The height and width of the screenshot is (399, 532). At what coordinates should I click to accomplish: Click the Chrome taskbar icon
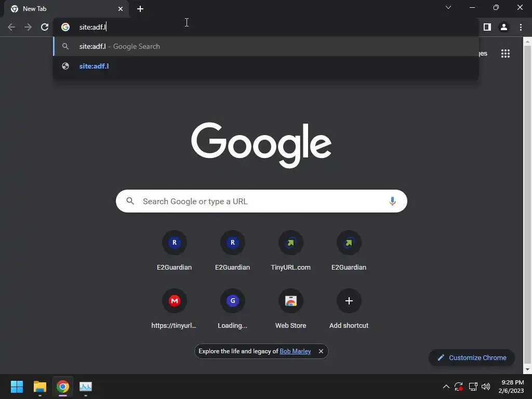(63, 387)
